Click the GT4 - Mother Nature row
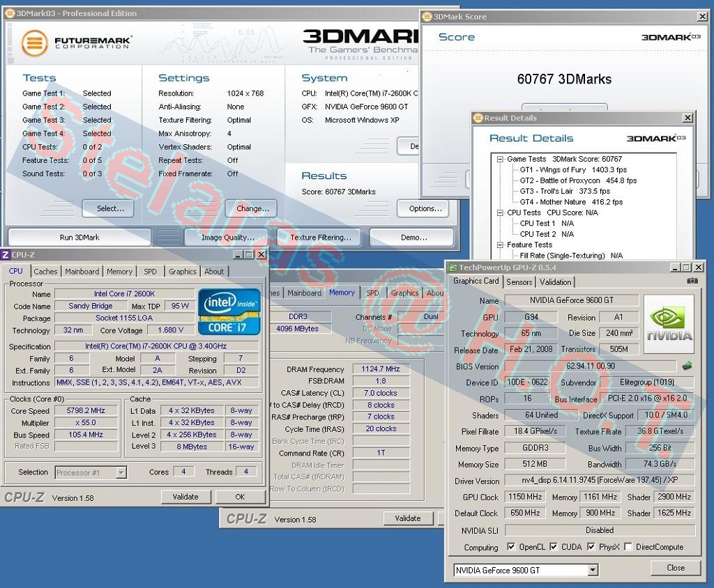The image size is (714, 588). coord(571,202)
